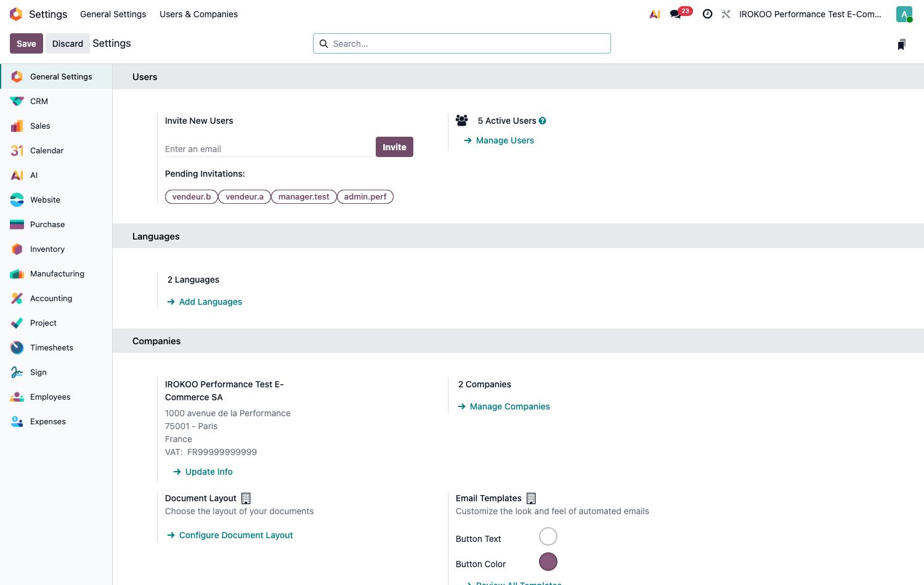Focus the settings Search field

coord(462,44)
